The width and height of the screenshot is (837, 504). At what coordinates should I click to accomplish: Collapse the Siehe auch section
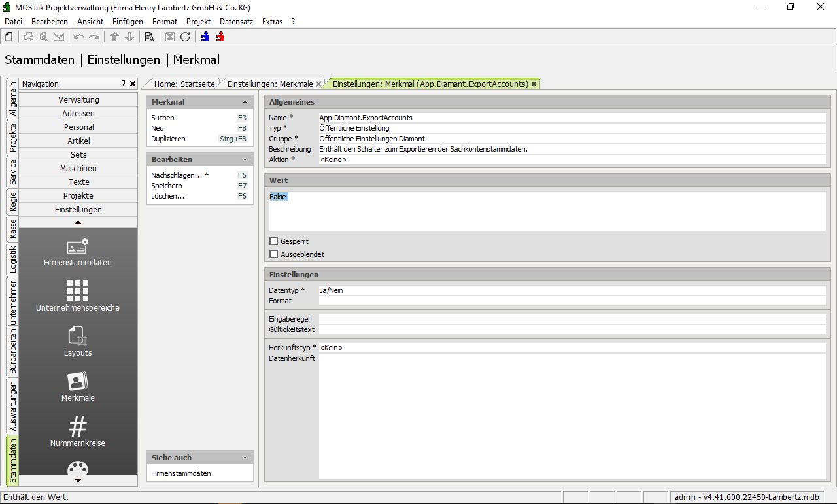tap(245, 458)
